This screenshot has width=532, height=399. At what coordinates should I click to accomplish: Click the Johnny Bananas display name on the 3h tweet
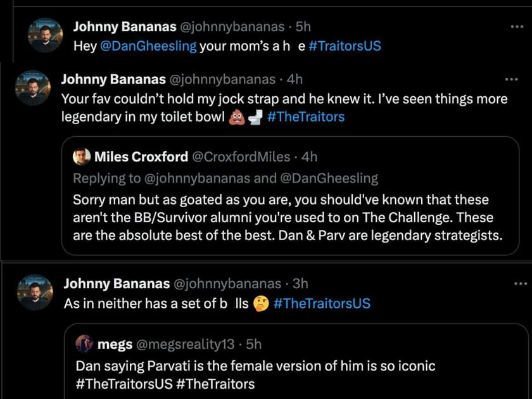click(118, 284)
